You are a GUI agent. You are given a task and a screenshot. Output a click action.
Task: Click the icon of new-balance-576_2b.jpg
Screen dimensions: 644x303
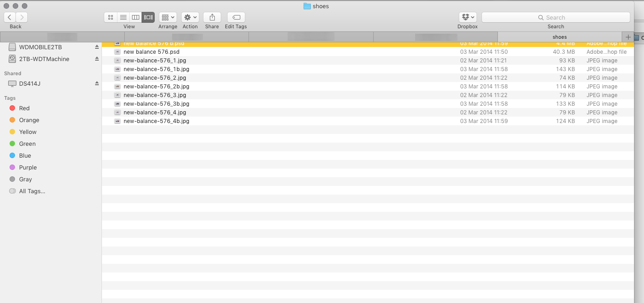(117, 87)
